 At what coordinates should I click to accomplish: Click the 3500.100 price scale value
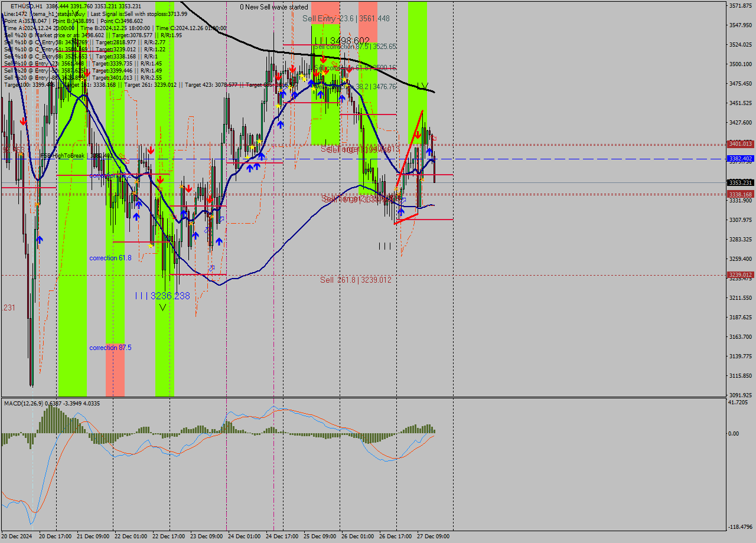(740, 64)
